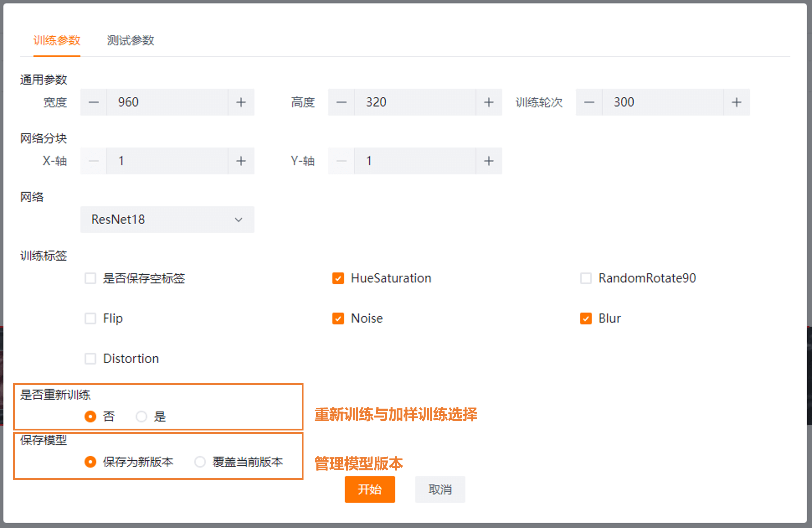
Task: Increase X-轴 block count
Action: tap(241, 161)
